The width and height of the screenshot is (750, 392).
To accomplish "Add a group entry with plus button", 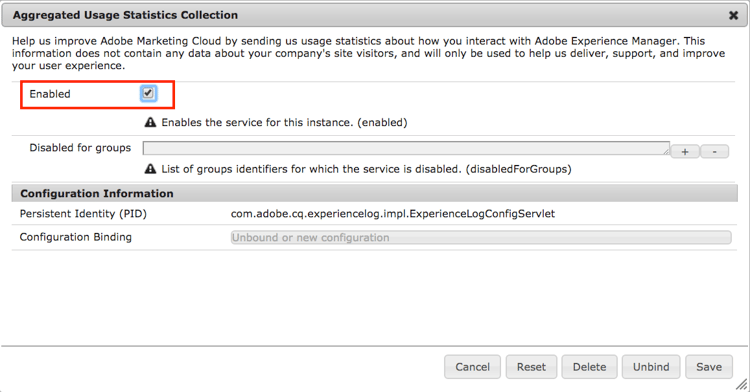I will (x=685, y=152).
